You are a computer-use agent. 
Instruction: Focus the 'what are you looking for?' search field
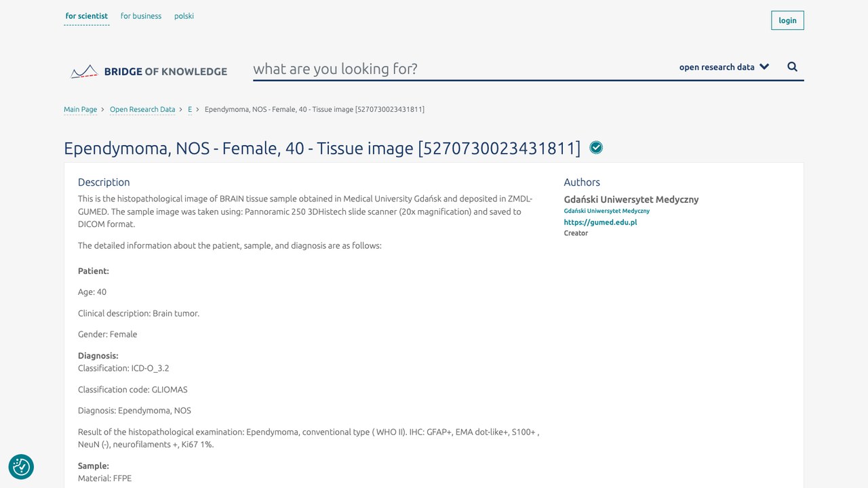click(461, 68)
